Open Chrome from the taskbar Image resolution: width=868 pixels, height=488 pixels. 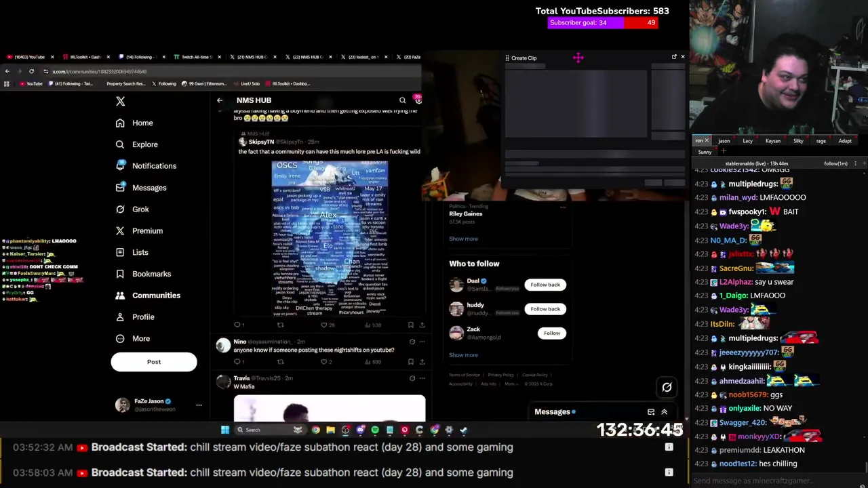point(315,430)
